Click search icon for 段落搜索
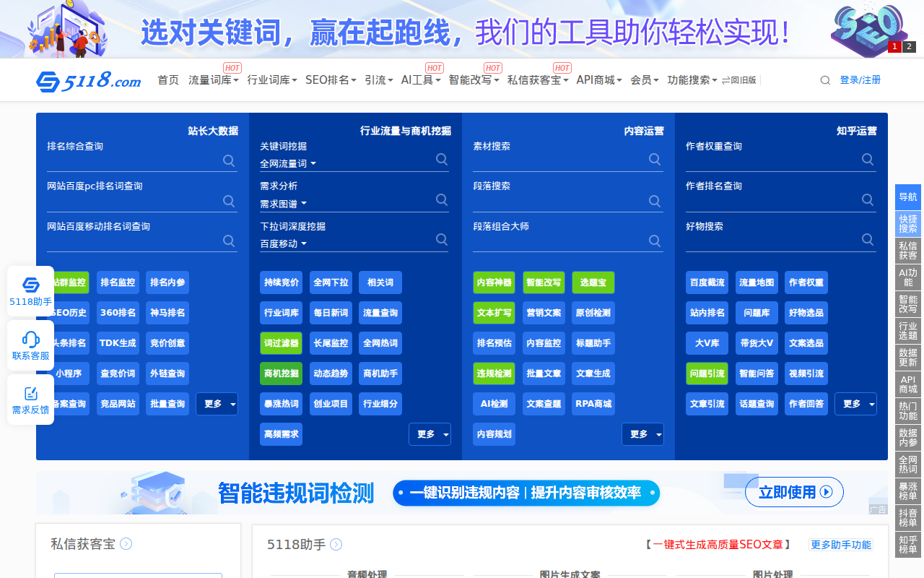The height and width of the screenshot is (578, 924). pos(655,201)
